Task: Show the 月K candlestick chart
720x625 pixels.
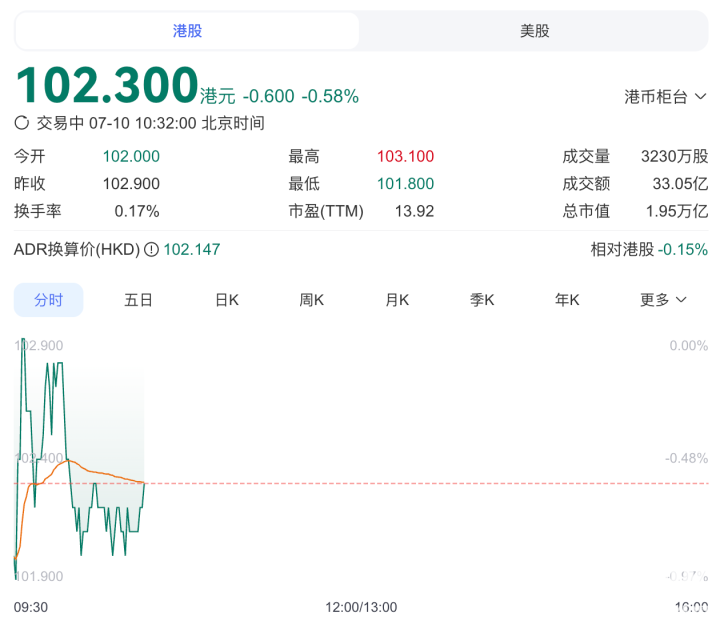Action: point(397,300)
